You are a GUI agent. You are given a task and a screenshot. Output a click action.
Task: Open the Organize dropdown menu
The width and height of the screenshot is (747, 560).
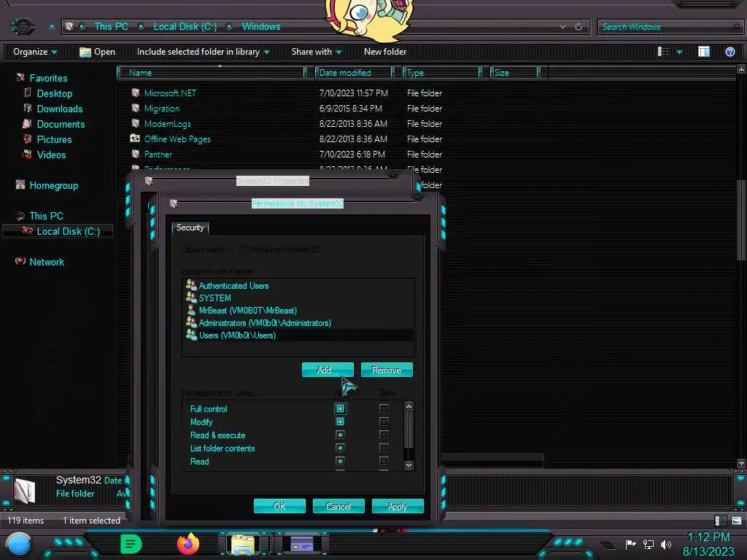click(x=35, y=52)
